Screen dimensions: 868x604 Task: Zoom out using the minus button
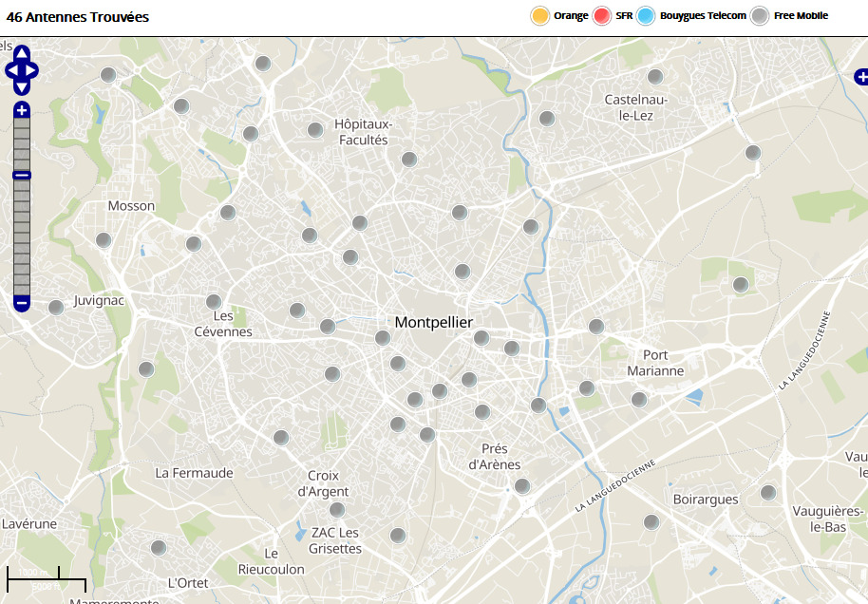22,304
